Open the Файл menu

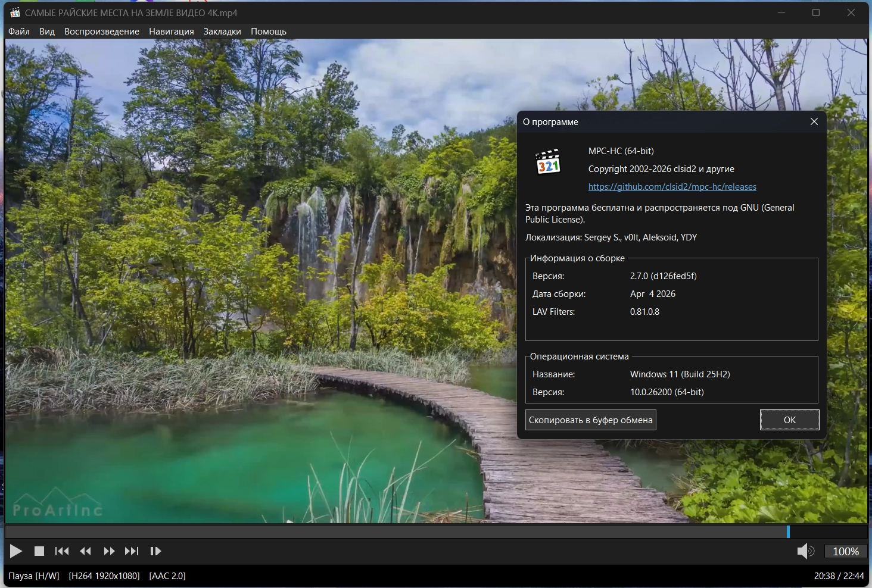coord(19,32)
